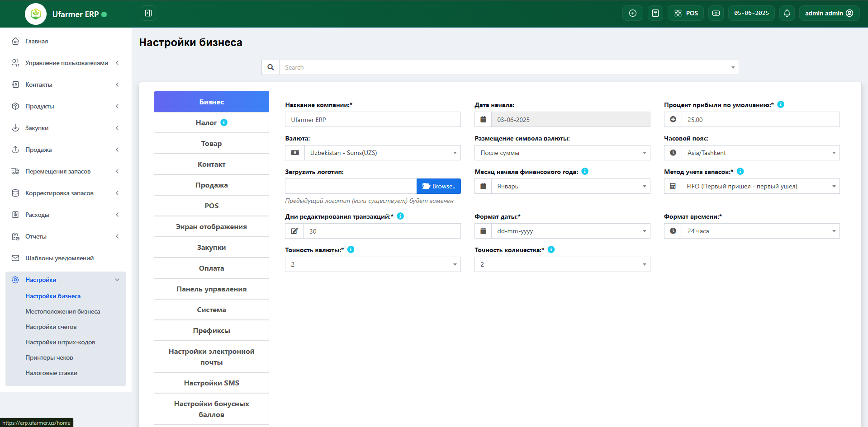Open the POS button in header
The width and height of the screenshot is (868, 427).
pyautogui.click(x=685, y=13)
